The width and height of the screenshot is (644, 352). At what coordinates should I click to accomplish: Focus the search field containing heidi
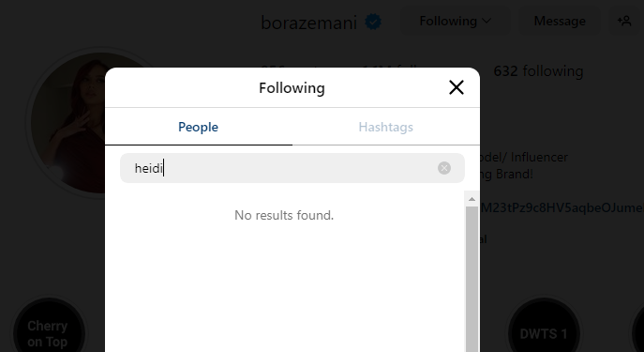click(292, 168)
